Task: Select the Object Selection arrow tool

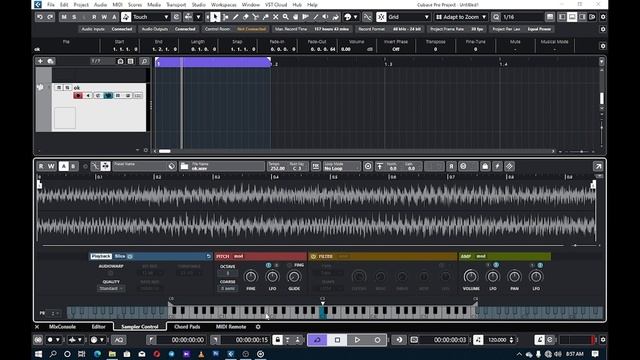Action: (215, 17)
